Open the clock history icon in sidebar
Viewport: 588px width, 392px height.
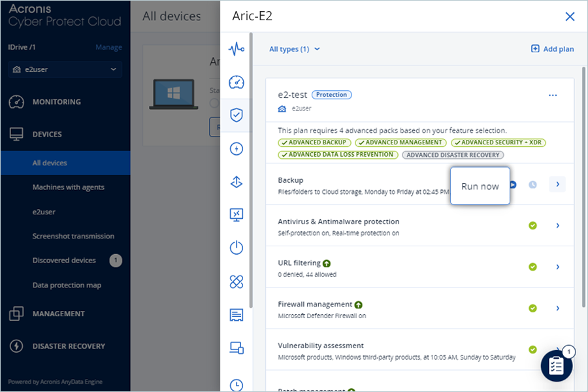237,385
